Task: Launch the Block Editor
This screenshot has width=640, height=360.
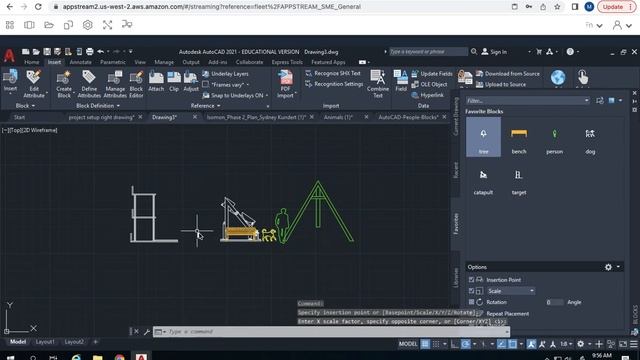Action: [x=136, y=84]
